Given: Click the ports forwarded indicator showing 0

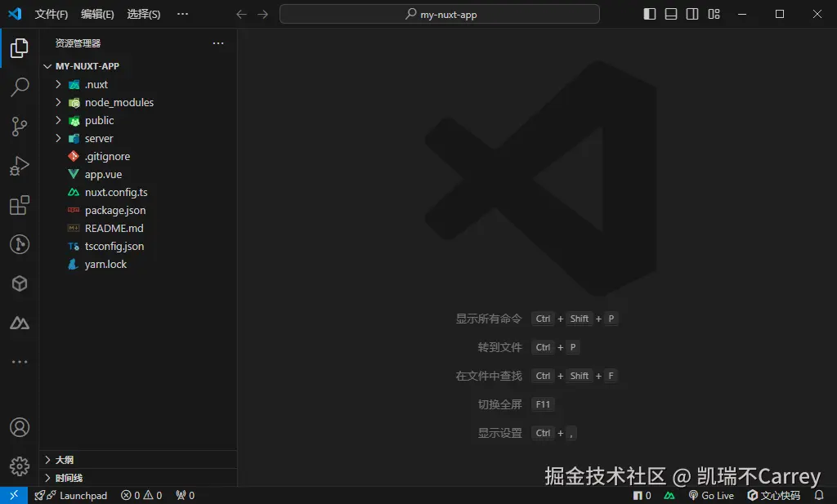Looking at the screenshot, I should tap(186, 496).
